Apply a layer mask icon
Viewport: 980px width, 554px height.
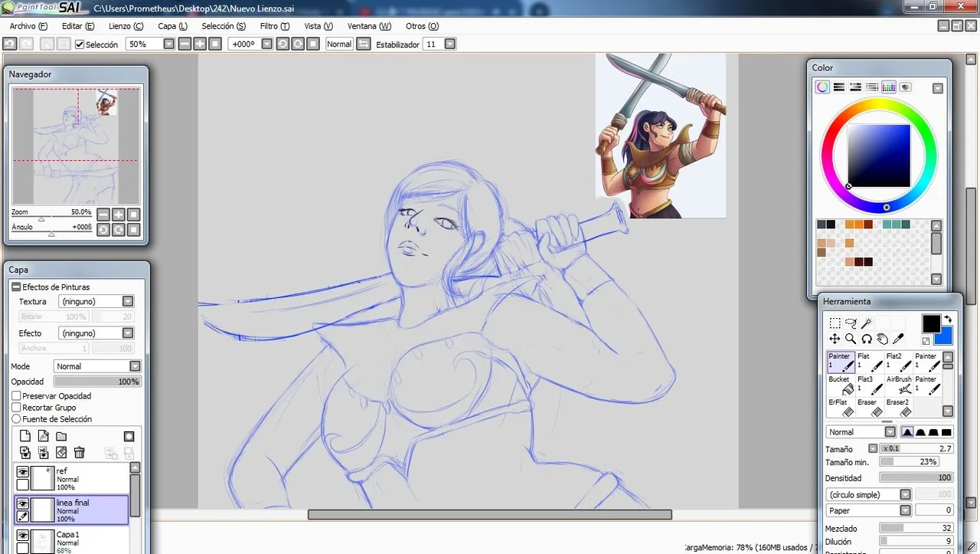[x=129, y=436]
